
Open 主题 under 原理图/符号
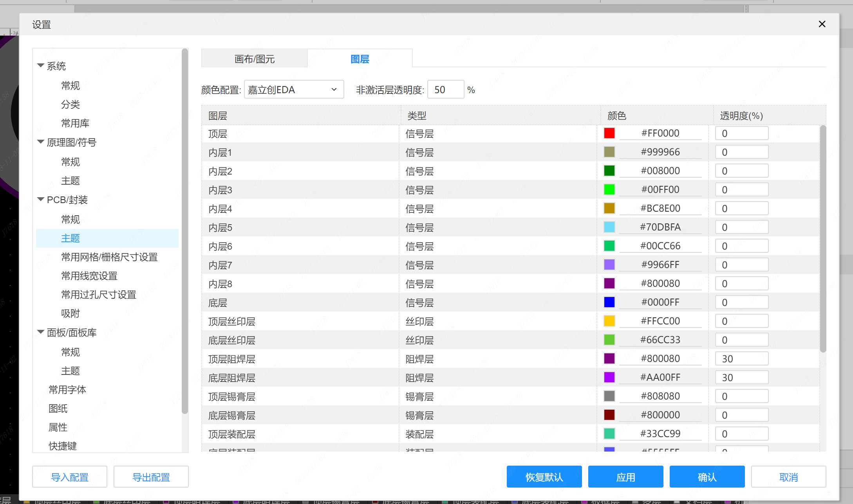[x=70, y=180]
